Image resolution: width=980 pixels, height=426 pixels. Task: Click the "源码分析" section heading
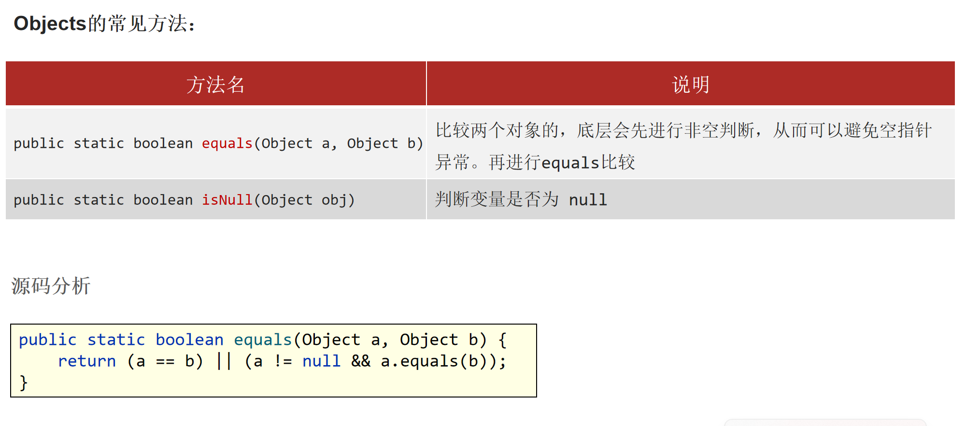51,285
